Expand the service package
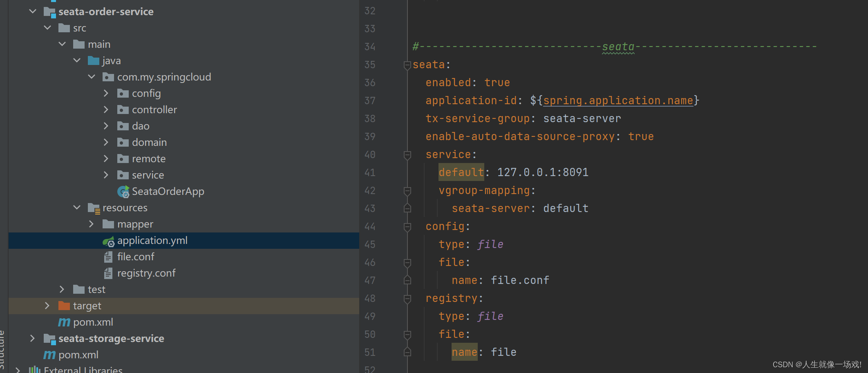The height and width of the screenshot is (373, 868). (106, 175)
